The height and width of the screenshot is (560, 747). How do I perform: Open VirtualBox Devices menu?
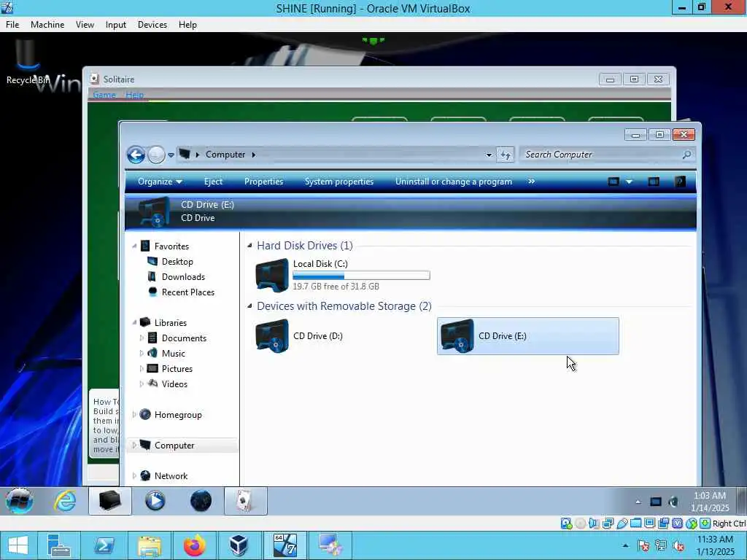click(x=152, y=25)
